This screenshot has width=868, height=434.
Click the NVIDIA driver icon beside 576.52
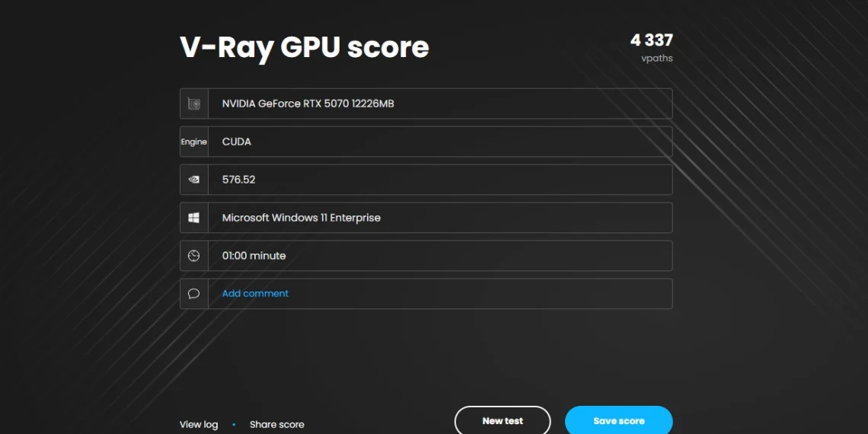click(x=193, y=180)
